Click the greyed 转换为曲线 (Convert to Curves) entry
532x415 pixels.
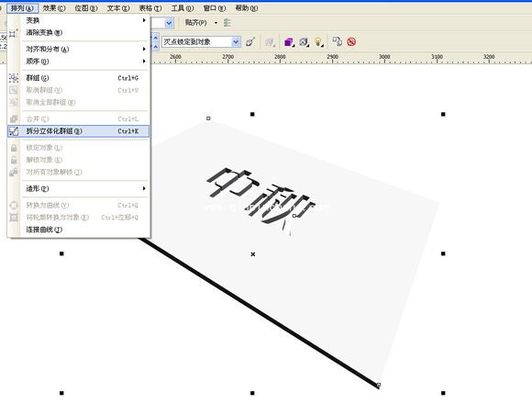coord(78,205)
